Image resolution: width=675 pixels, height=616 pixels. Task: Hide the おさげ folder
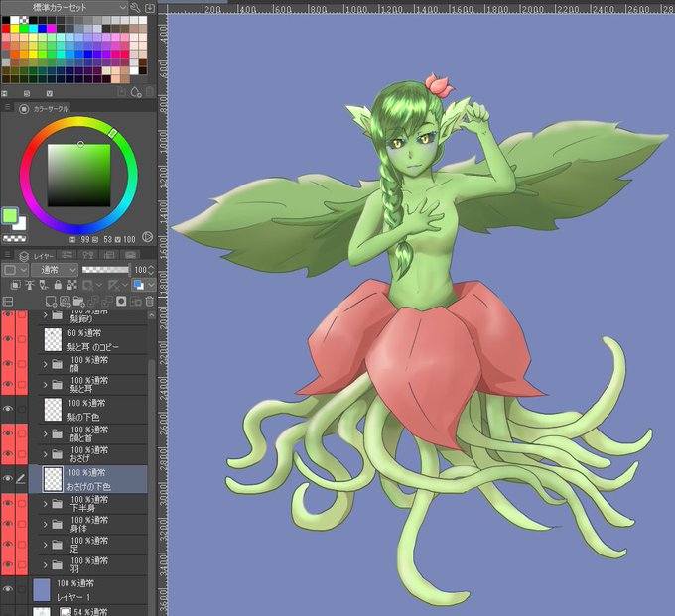point(8,454)
